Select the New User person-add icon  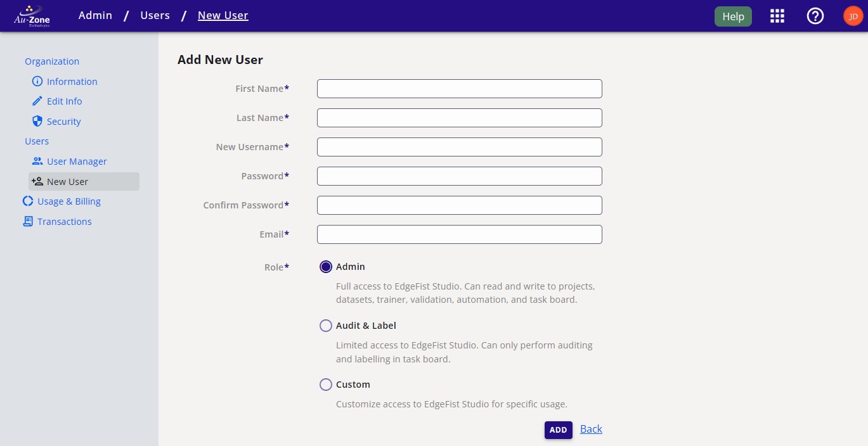37,181
